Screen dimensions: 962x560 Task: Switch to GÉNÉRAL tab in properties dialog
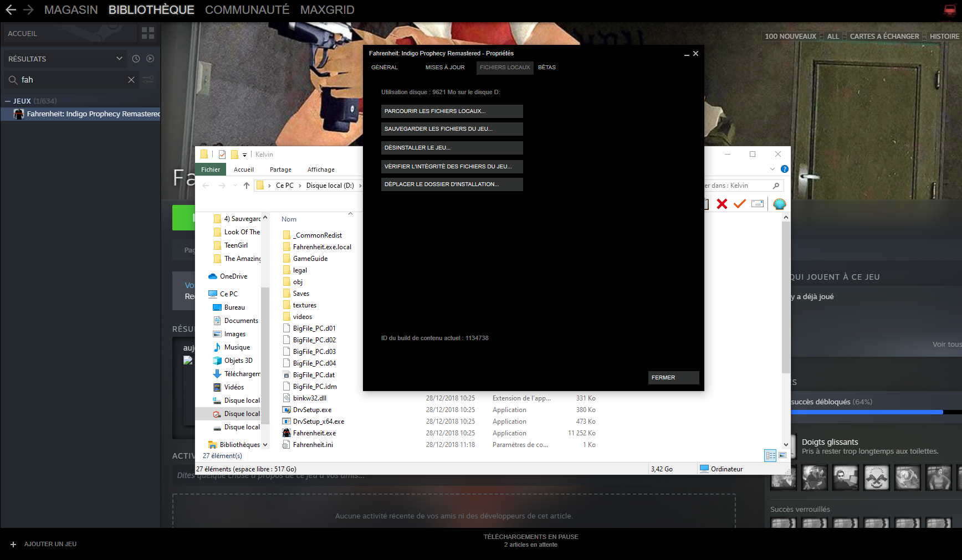click(x=385, y=67)
